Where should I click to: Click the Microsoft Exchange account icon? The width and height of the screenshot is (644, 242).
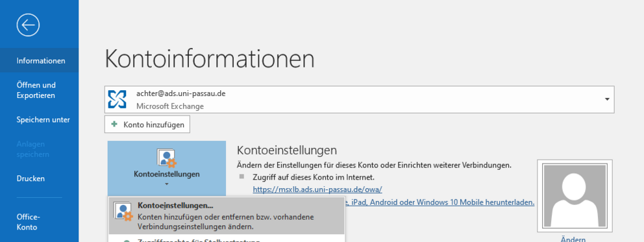point(118,99)
